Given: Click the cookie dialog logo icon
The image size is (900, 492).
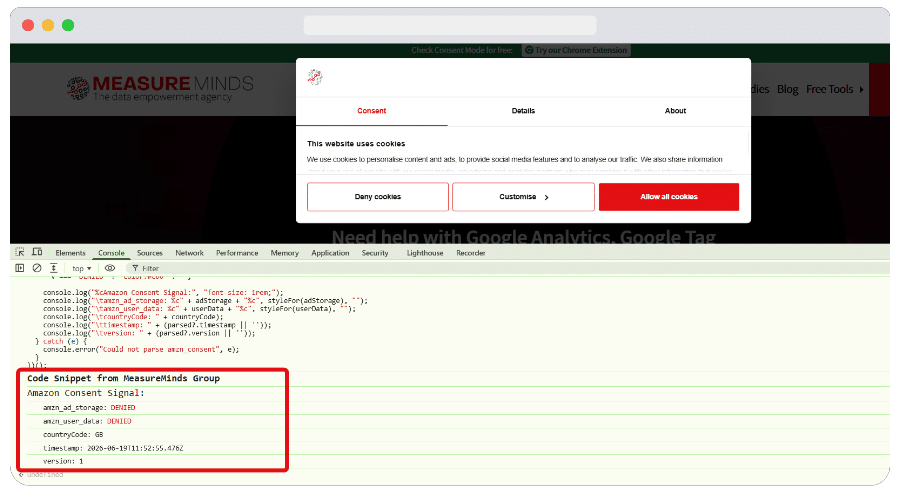Looking at the screenshot, I should (315, 77).
